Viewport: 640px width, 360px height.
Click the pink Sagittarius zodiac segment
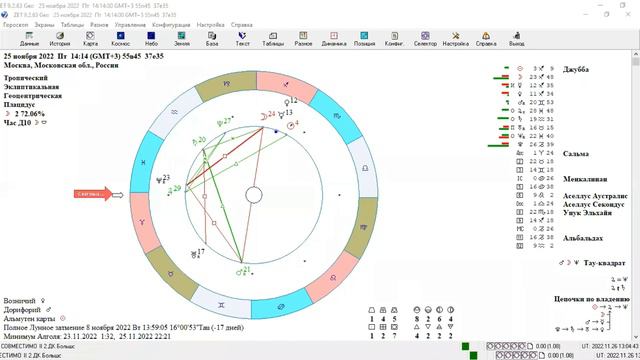[286, 86]
